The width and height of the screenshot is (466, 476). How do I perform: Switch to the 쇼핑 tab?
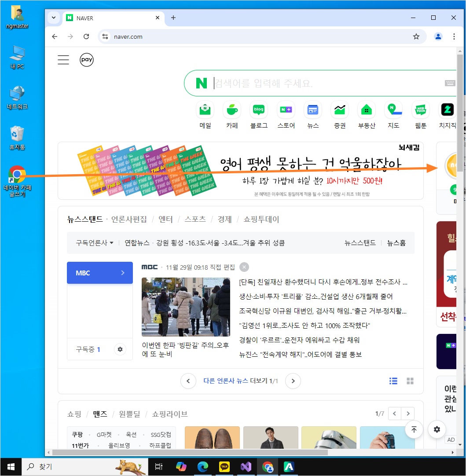pyautogui.click(x=74, y=414)
